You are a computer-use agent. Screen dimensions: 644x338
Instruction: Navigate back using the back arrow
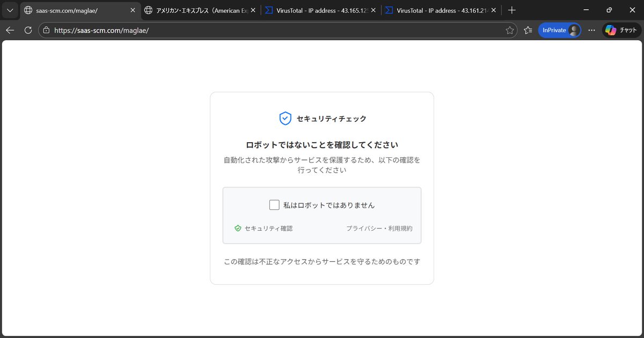pyautogui.click(x=10, y=30)
